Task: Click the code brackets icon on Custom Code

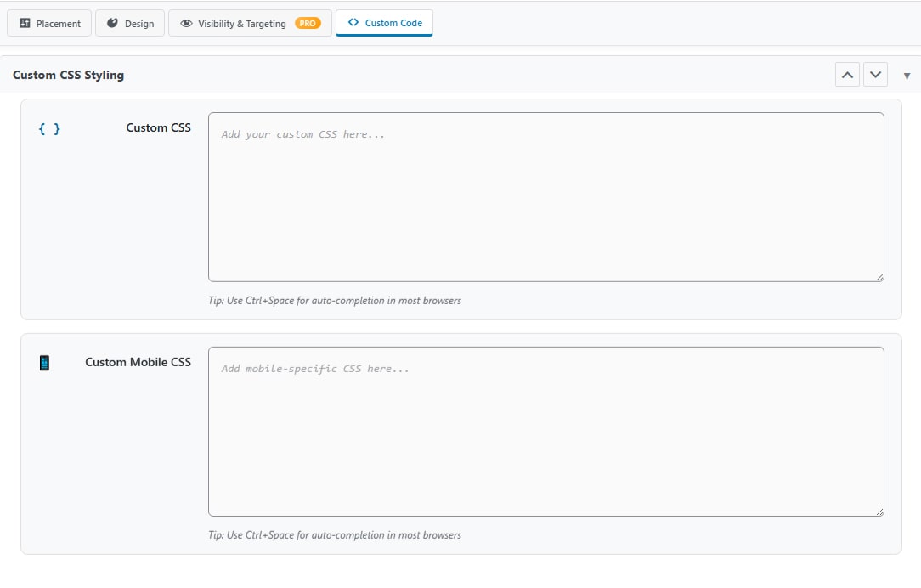Action: [x=353, y=22]
